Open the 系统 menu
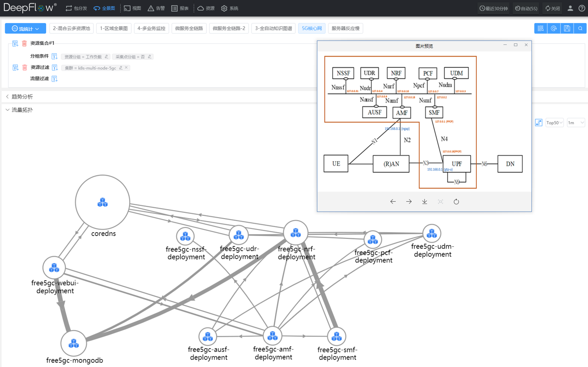 pyautogui.click(x=229, y=8)
